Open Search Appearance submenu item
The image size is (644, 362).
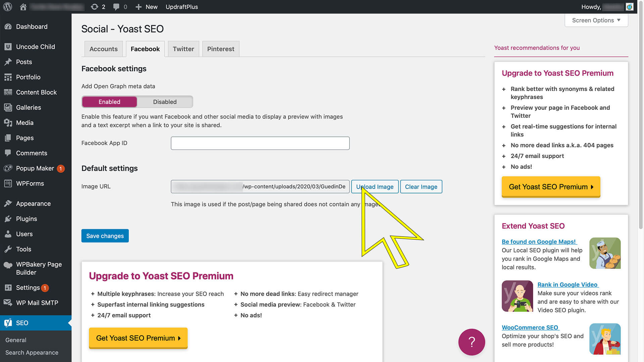(x=32, y=353)
